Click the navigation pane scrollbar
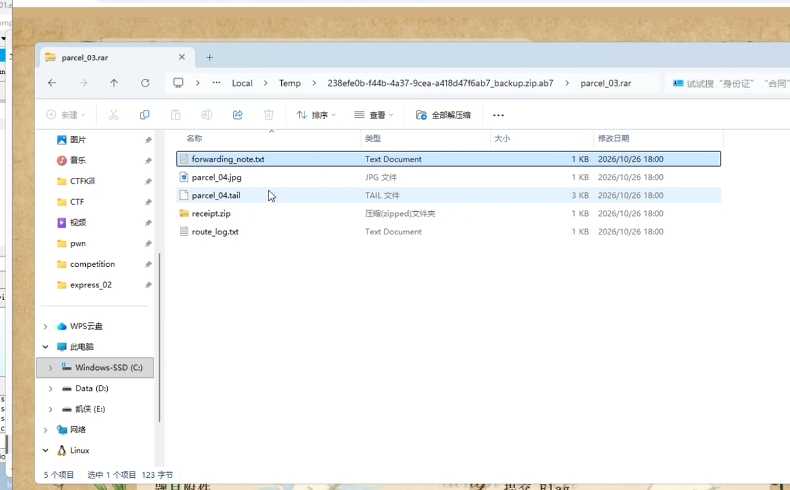 click(160, 337)
